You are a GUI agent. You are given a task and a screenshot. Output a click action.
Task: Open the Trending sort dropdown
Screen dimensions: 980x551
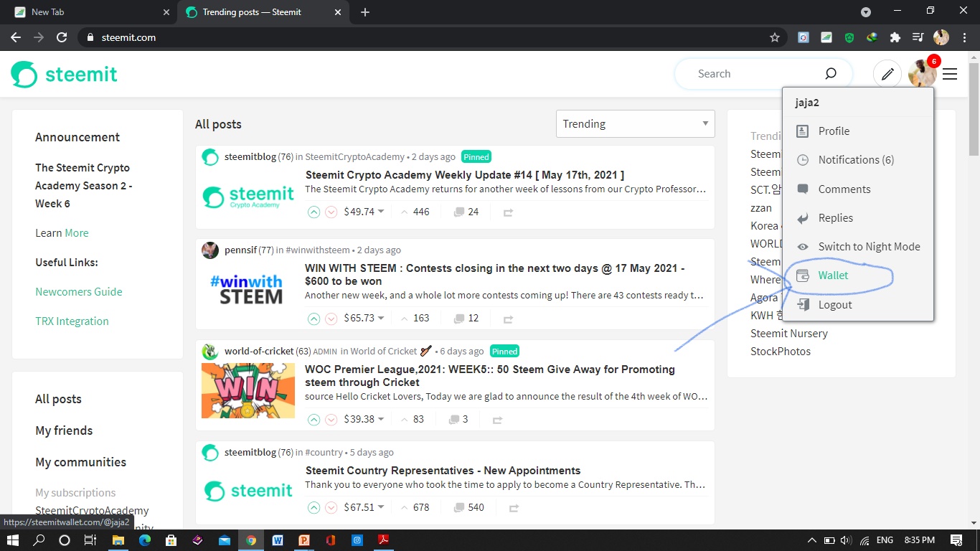click(x=634, y=123)
